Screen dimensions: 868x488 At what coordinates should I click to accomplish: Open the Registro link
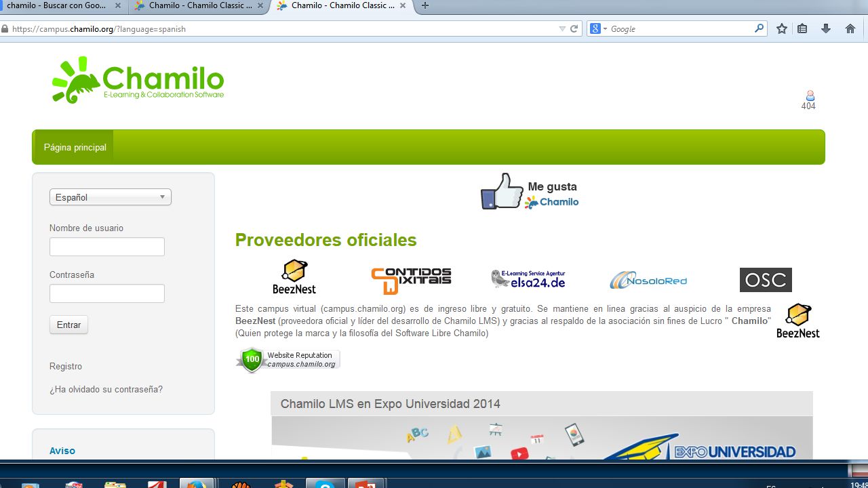66,366
